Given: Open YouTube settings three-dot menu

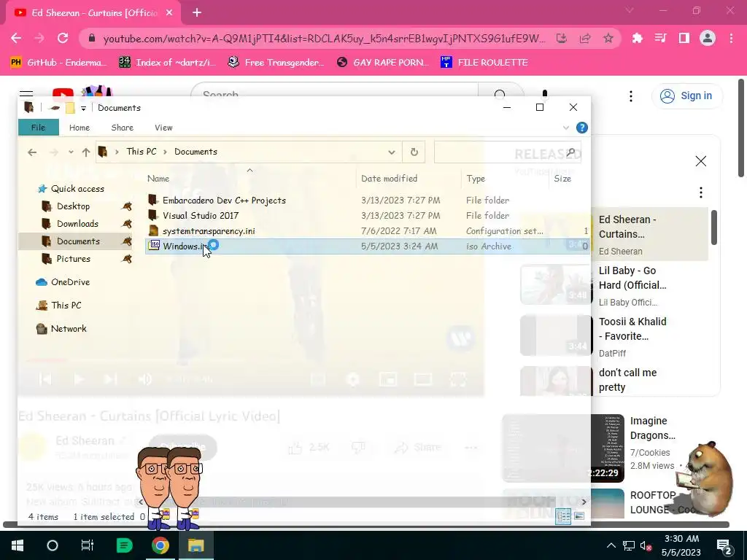Looking at the screenshot, I should (631, 96).
